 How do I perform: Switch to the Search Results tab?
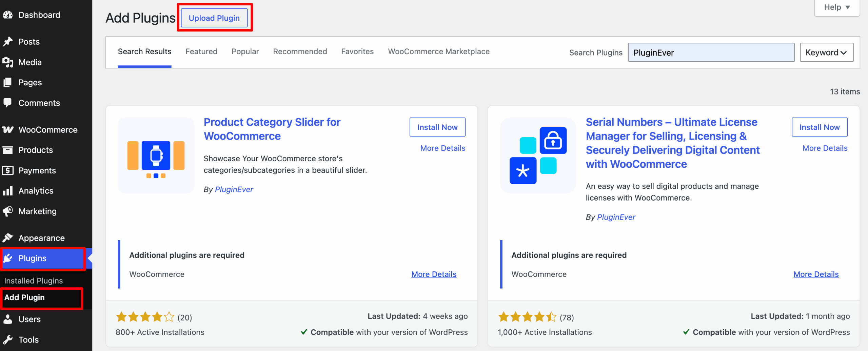[x=144, y=51]
